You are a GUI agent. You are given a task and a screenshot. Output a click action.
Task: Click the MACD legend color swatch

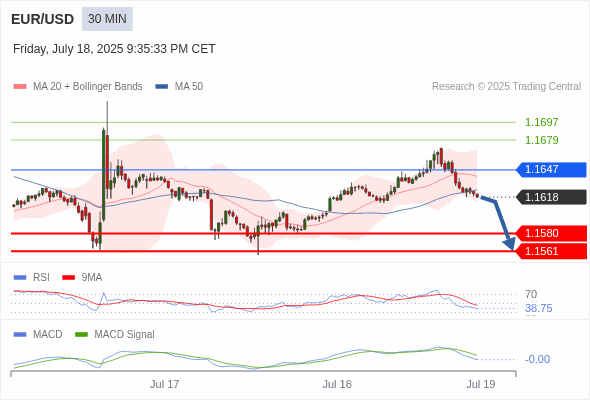coord(20,335)
